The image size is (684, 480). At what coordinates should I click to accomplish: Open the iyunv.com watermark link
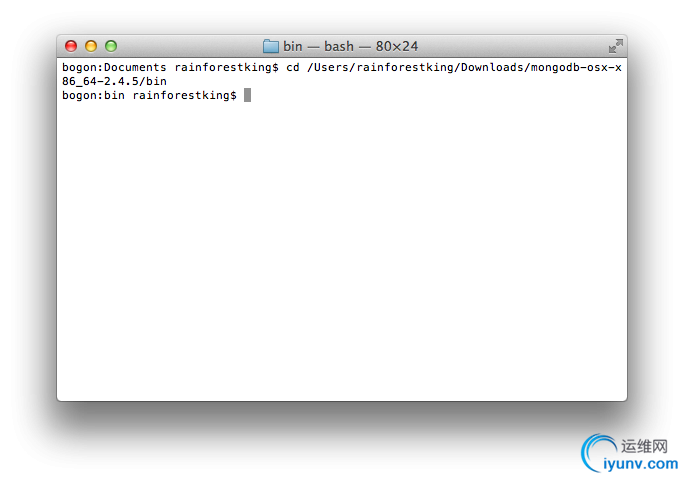click(x=640, y=463)
